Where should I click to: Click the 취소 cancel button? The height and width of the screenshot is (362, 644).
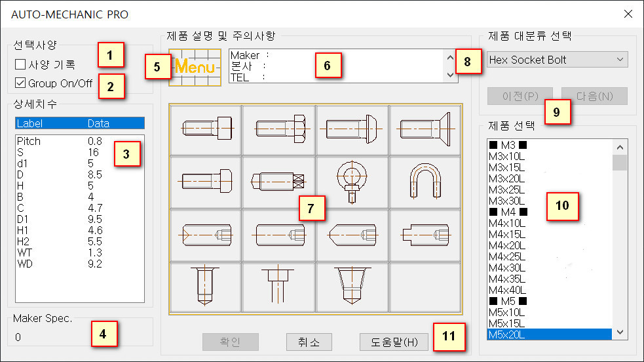tap(309, 342)
